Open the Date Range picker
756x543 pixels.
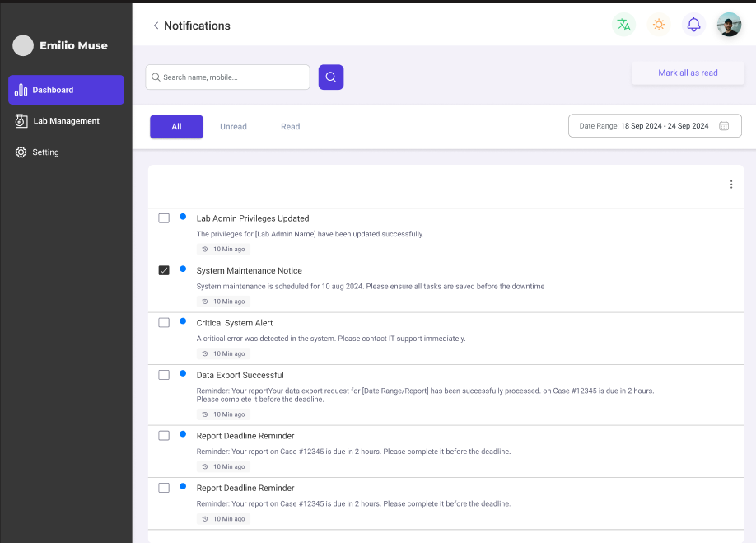pyautogui.click(x=654, y=126)
